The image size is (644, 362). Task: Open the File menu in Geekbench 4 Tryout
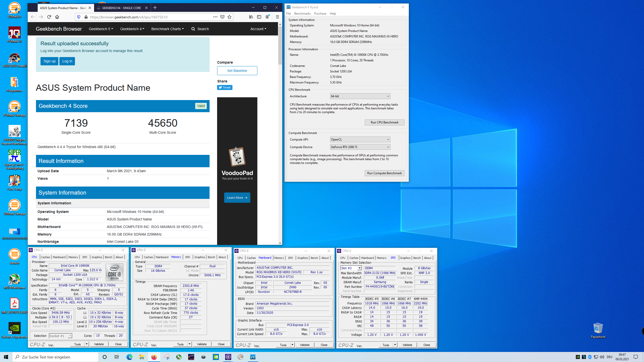coord(289,14)
